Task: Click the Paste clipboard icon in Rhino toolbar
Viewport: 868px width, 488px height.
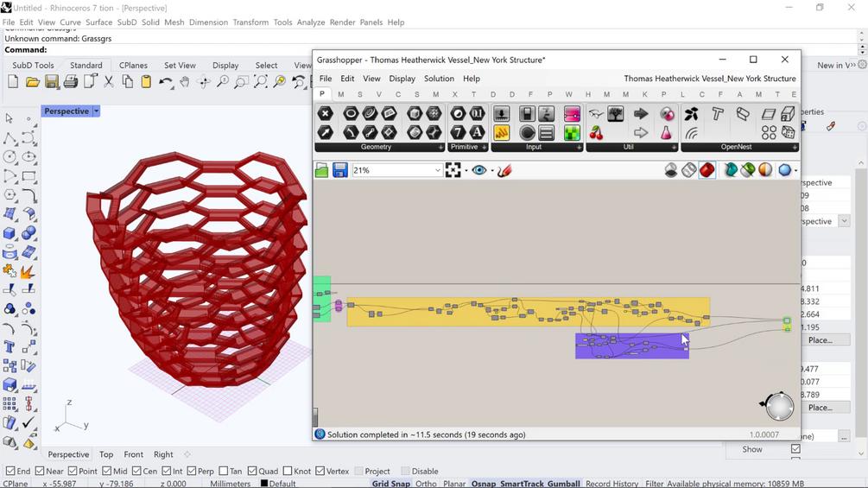Action: (146, 82)
